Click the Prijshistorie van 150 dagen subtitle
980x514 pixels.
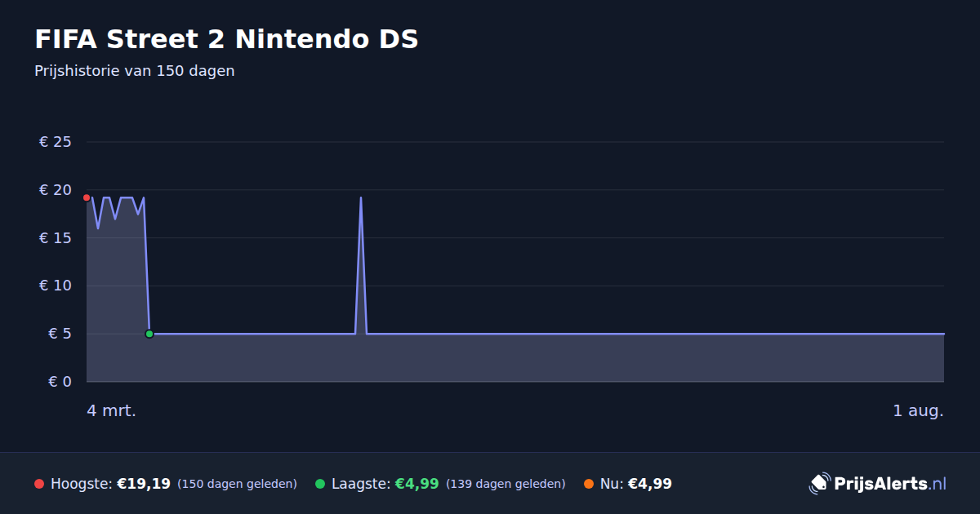135,71
